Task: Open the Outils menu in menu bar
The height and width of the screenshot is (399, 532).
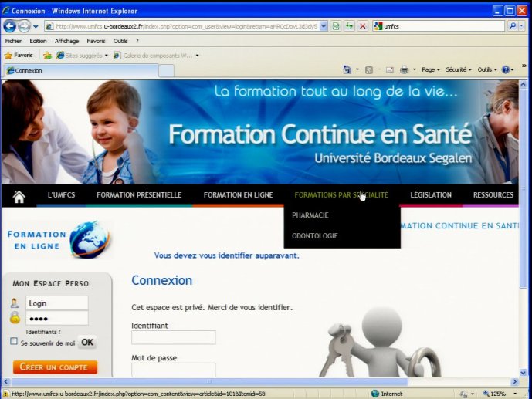Action: pos(120,41)
